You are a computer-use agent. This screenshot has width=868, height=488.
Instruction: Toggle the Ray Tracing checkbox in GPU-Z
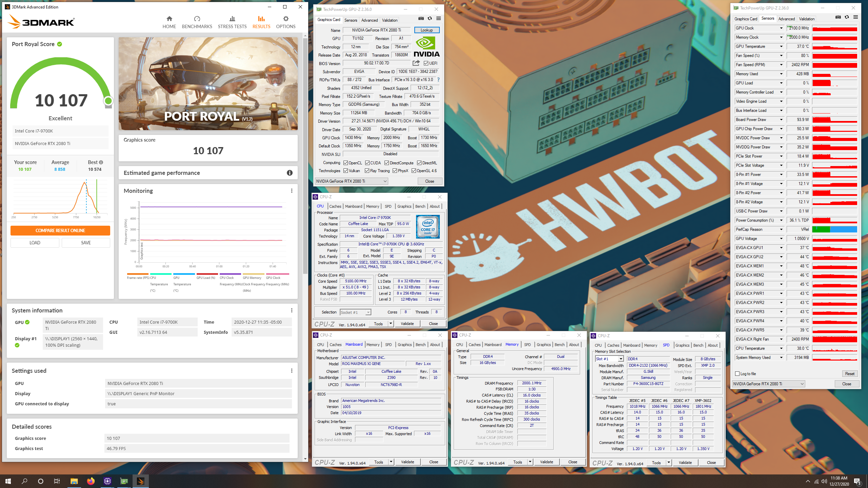pos(367,171)
